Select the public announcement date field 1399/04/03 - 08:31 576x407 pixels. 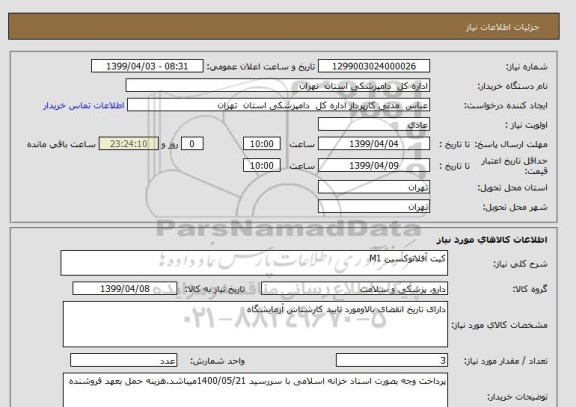tap(147, 66)
